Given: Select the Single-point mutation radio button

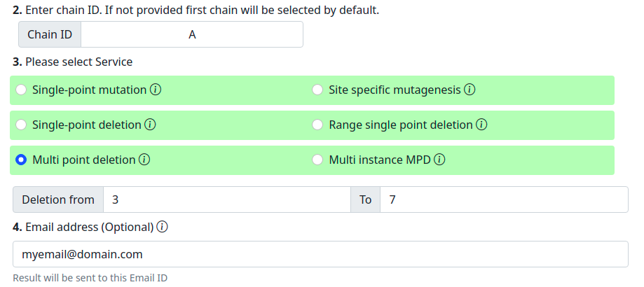Looking at the screenshot, I should tap(21, 90).
